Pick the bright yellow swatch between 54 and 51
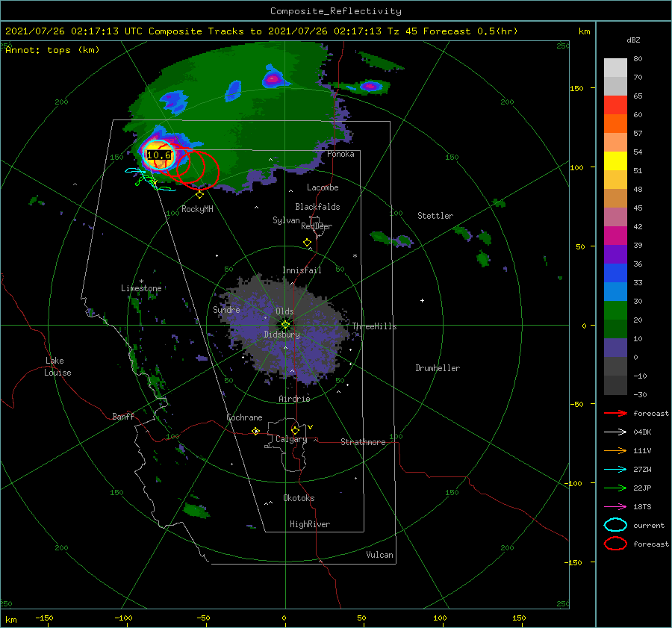 (615, 161)
